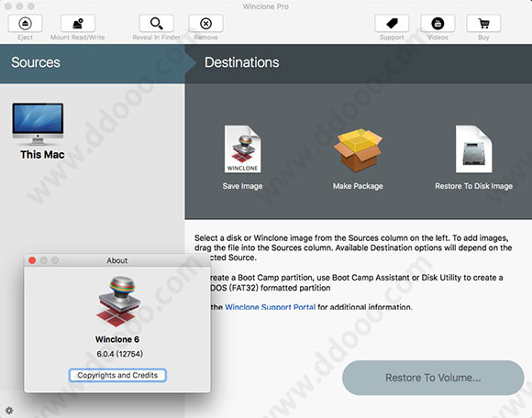The image size is (532, 418).
Task: Click the Winclone Pro window title
Action: 266,6
